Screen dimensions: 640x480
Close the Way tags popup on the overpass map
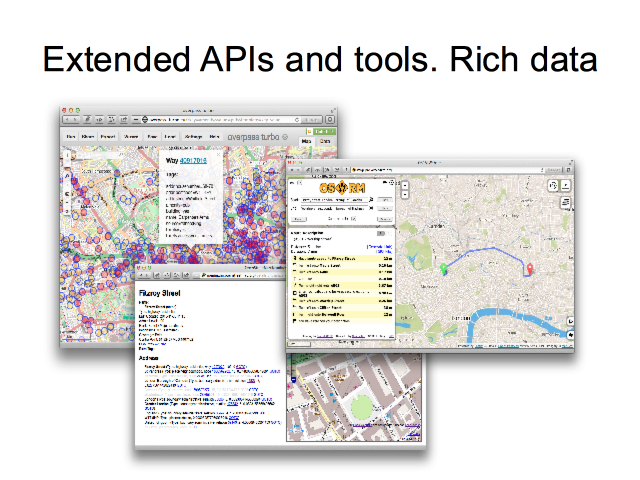point(218,154)
